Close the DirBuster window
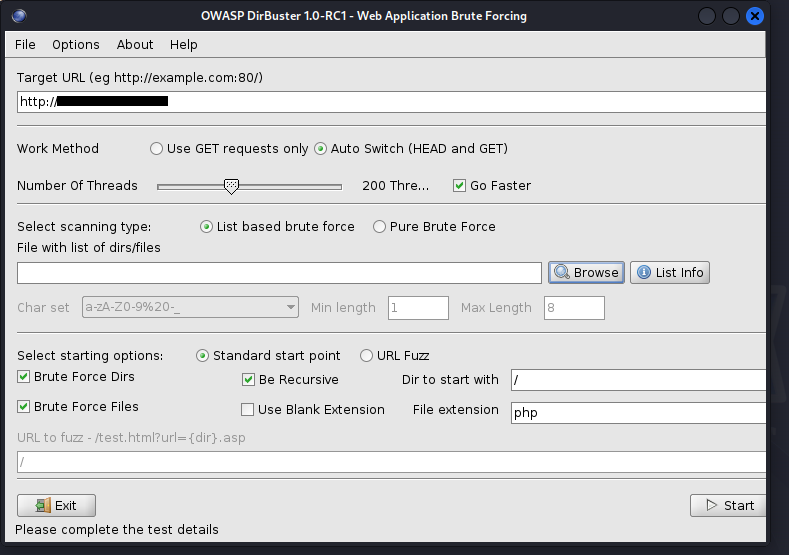The height and width of the screenshot is (555, 789). click(x=755, y=16)
